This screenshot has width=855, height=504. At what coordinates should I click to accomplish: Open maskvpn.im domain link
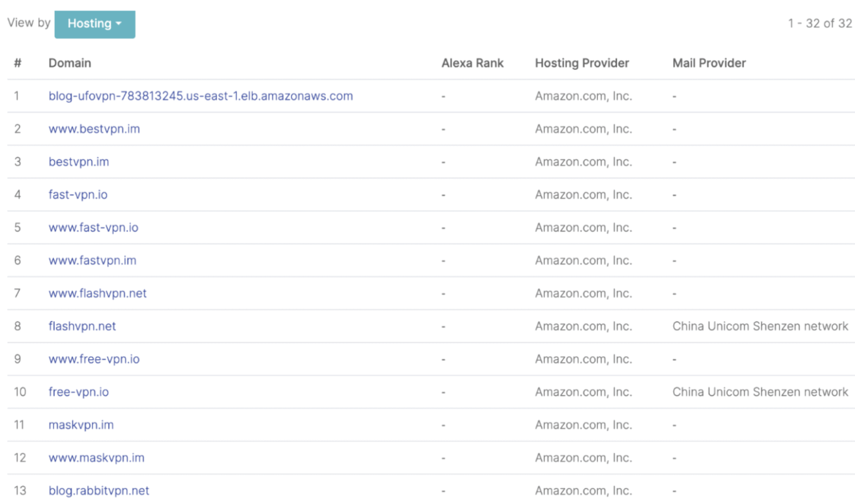(x=81, y=425)
